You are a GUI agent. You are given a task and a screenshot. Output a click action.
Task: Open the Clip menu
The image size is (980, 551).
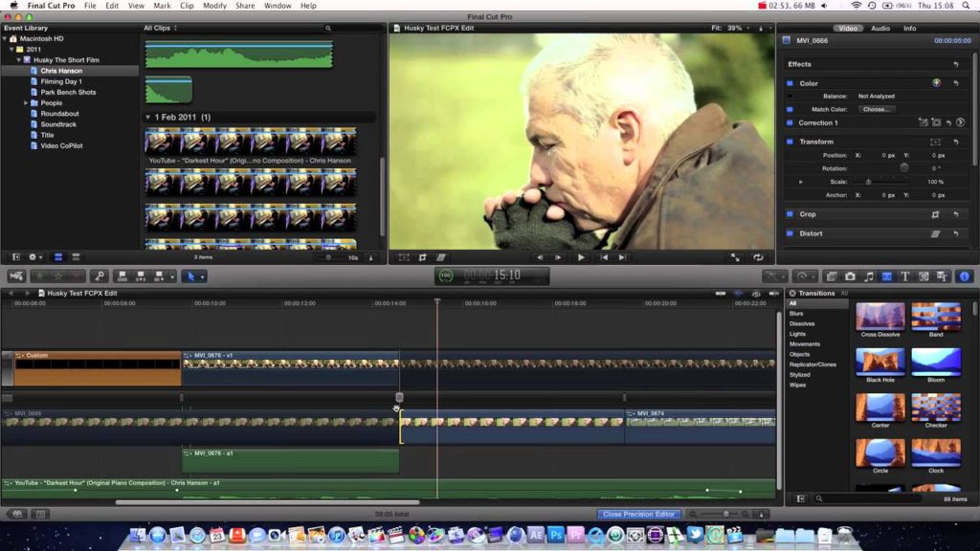[x=187, y=6]
